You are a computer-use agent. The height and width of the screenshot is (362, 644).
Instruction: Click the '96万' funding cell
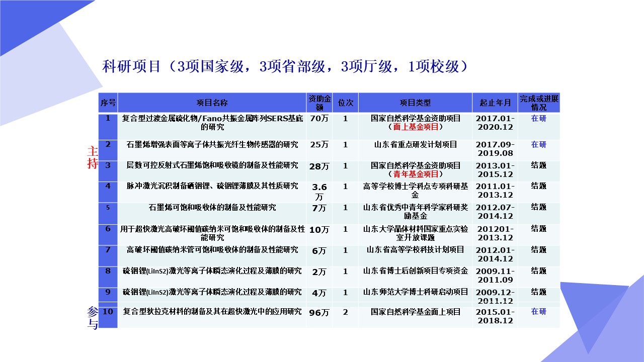[x=319, y=312]
